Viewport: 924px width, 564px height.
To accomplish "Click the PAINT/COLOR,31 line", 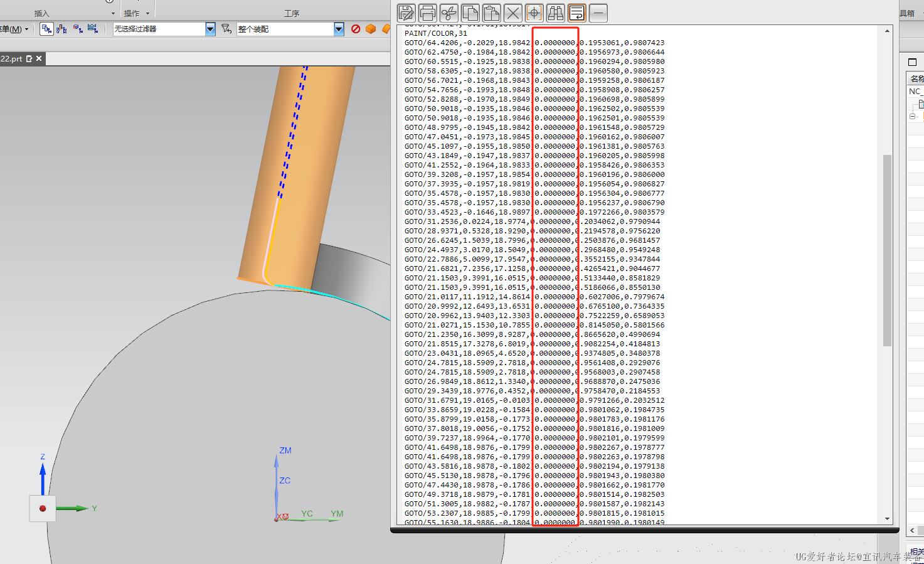I will (436, 33).
